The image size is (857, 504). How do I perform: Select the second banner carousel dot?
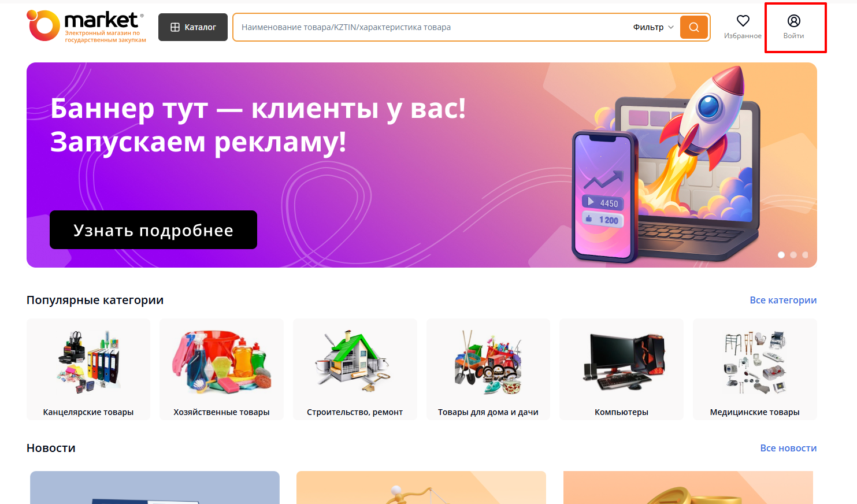793,255
